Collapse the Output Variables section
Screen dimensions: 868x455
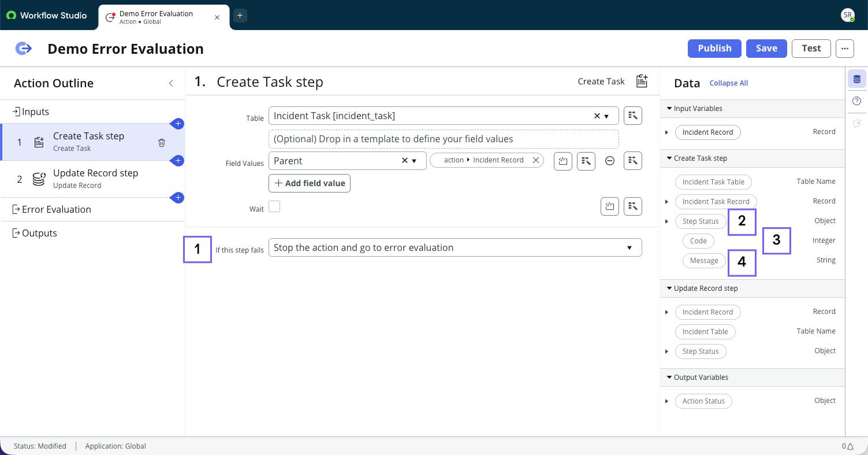669,377
